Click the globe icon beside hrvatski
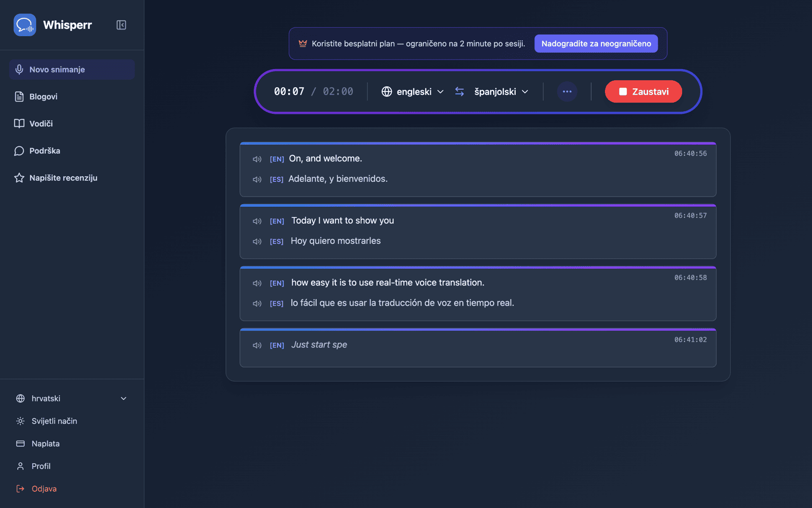 [x=20, y=399]
